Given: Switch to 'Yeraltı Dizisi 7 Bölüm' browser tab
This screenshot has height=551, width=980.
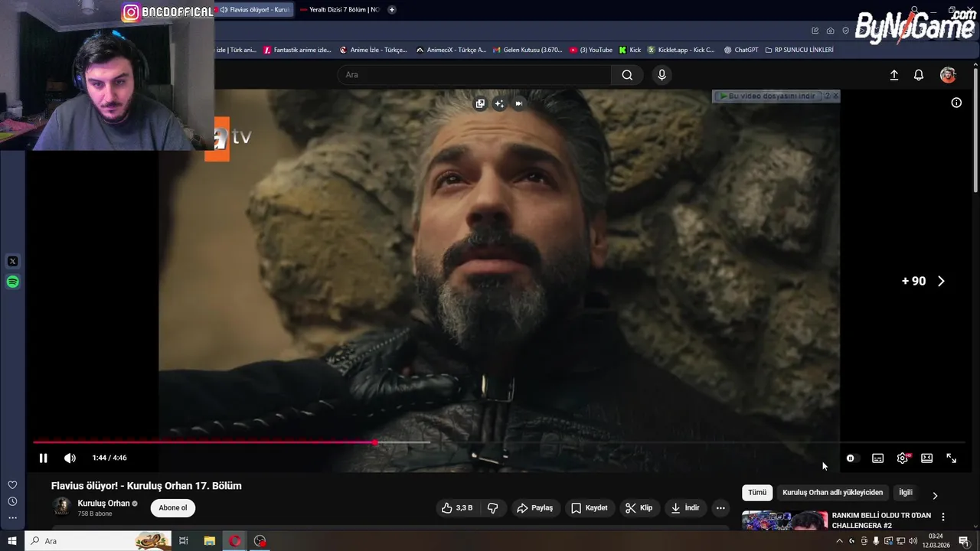Looking at the screenshot, I should click(340, 10).
